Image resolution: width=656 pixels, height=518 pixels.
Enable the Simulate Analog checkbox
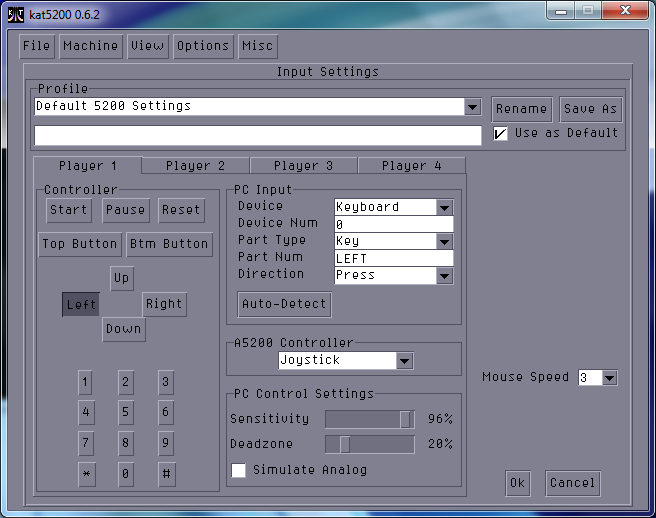[238, 470]
